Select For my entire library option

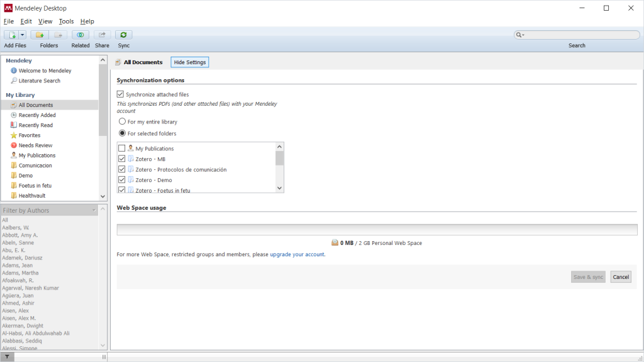tap(123, 122)
